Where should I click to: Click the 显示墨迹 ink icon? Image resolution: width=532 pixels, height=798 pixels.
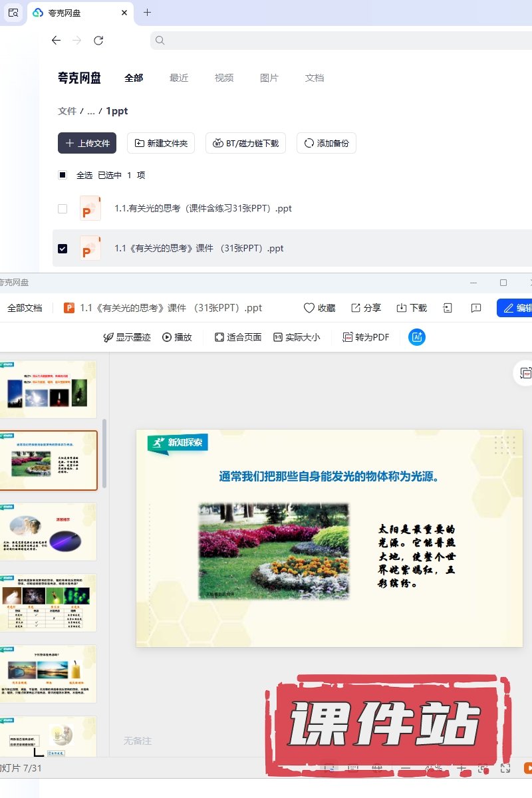point(108,337)
